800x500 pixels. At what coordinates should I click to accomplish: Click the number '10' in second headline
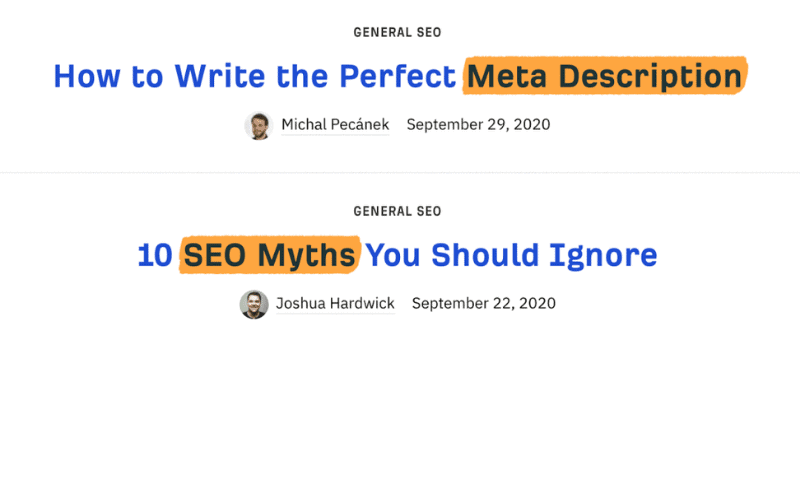[155, 255]
